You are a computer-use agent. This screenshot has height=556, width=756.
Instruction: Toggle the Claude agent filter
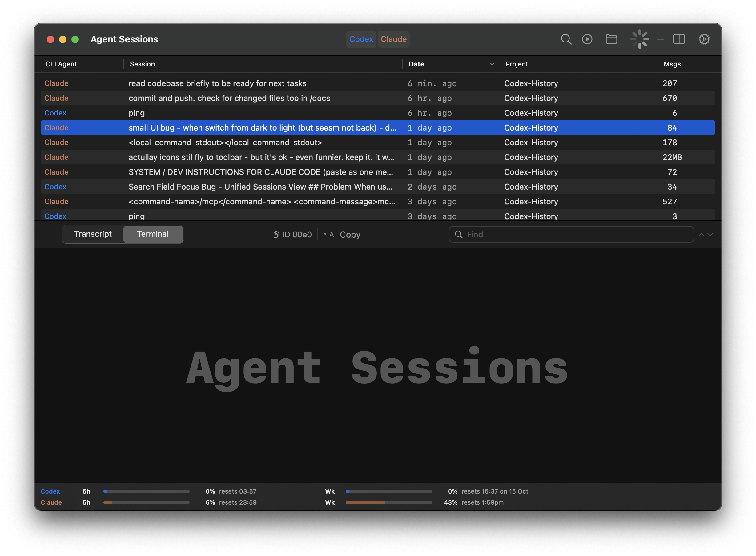coord(393,39)
